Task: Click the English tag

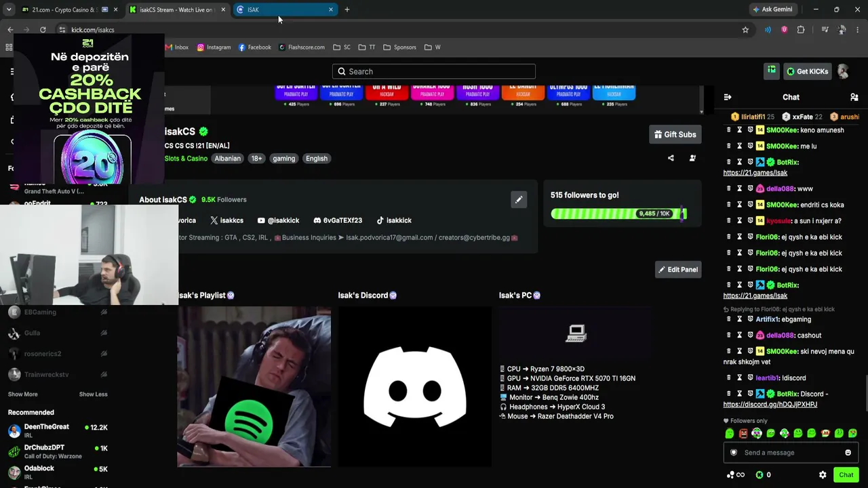Action: pyautogui.click(x=317, y=159)
